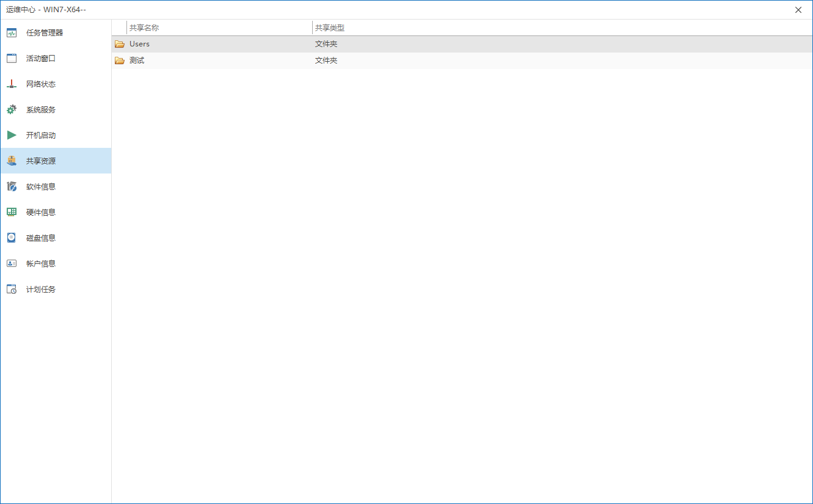Click the 活动窗口 window icon
Image resolution: width=813 pixels, height=504 pixels.
(x=12, y=58)
